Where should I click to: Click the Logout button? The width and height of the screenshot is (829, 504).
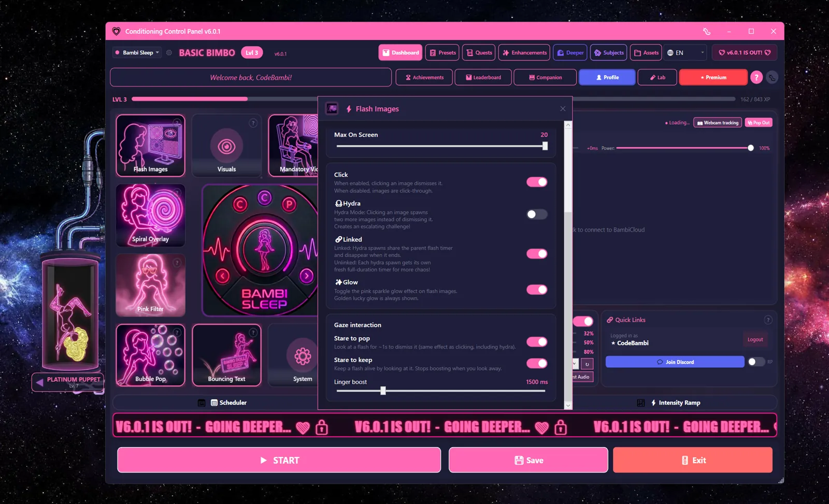[x=755, y=340]
